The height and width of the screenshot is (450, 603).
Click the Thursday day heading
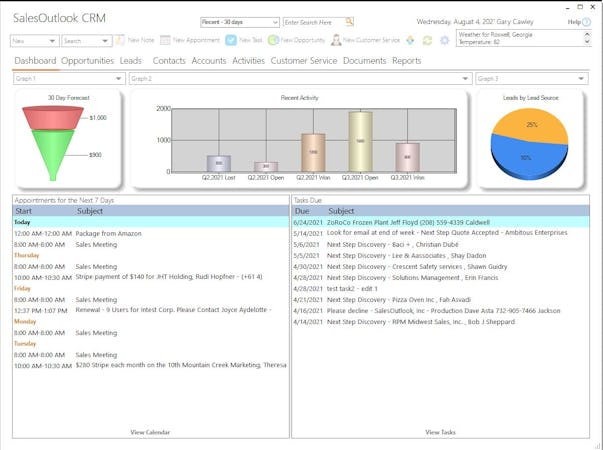click(27, 255)
